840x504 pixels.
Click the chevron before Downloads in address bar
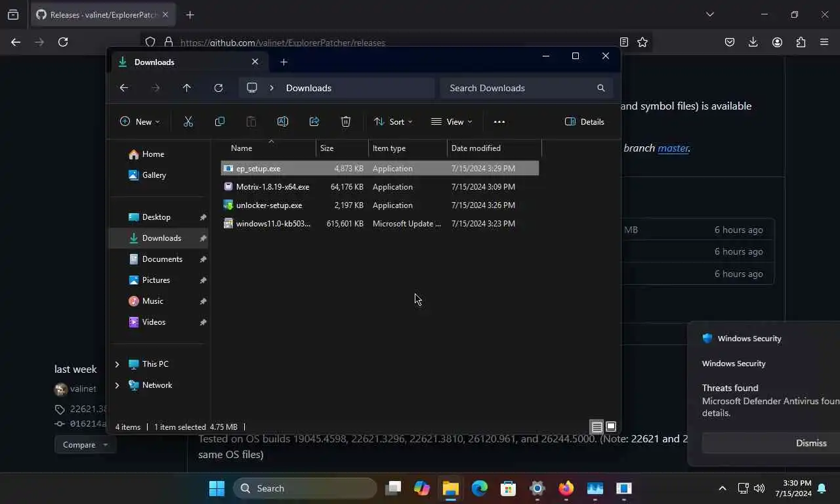coord(272,88)
